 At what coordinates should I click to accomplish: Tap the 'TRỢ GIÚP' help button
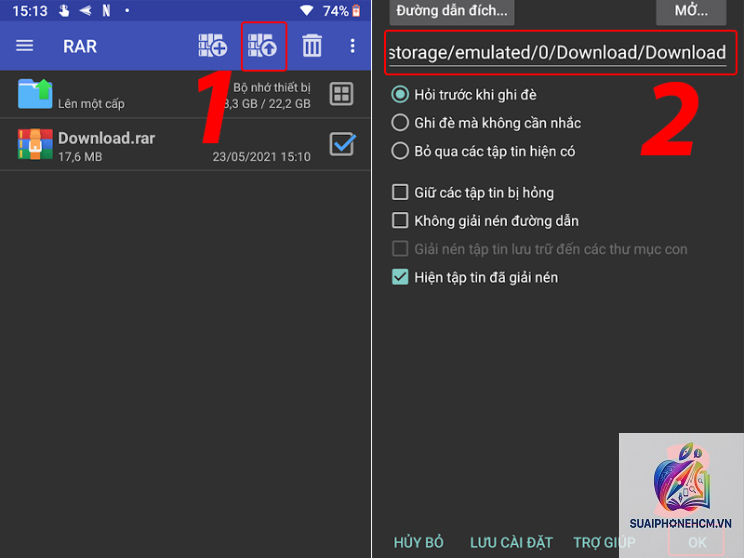(604, 542)
